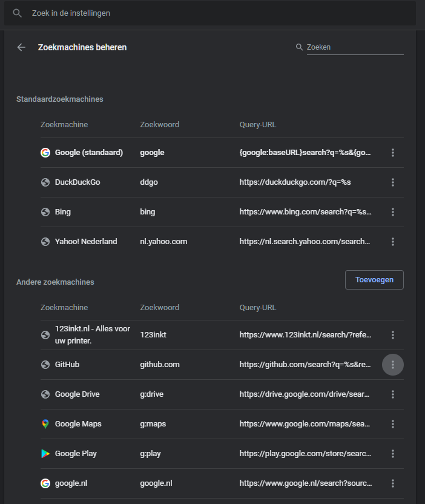Click the Google Play triangle icon
This screenshot has width=425, height=504.
coord(45,454)
